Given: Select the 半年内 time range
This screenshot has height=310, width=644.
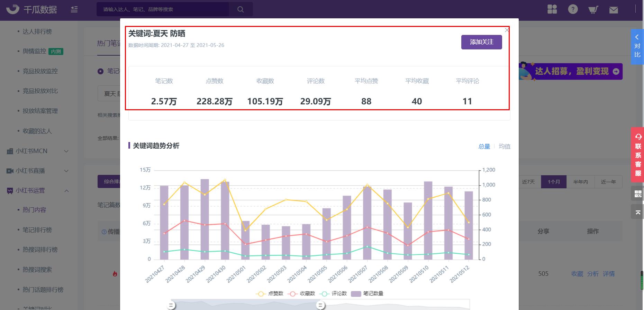Looking at the screenshot, I should pyautogui.click(x=580, y=182).
